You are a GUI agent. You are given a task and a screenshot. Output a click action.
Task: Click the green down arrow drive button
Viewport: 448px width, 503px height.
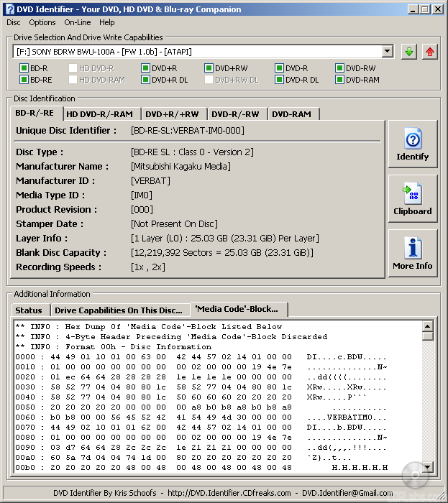coord(408,52)
